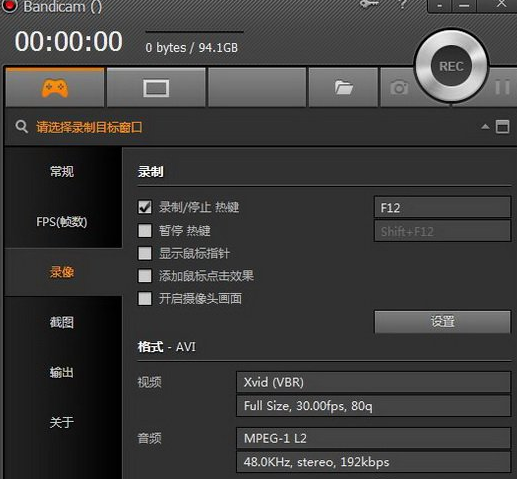Click the 48.0KHz, stereo, 192kbps field
The image size is (517, 479).
tap(373, 462)
